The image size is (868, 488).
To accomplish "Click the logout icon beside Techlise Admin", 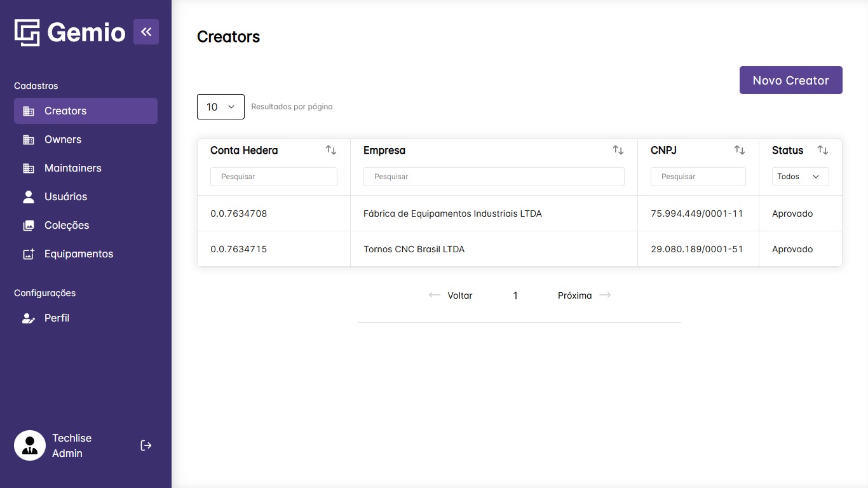I will point(146,445).
